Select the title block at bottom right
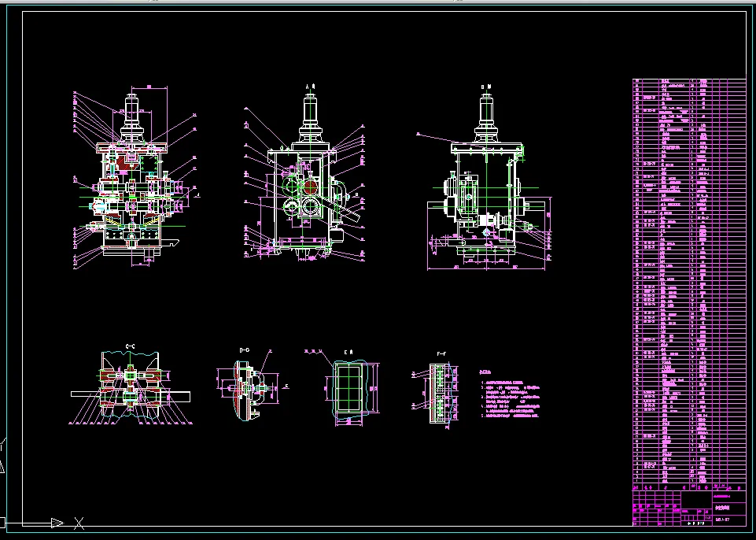Image resolution: width=756 pixels, height=540 pixels. pyautogui.click(x=689, y=508)
